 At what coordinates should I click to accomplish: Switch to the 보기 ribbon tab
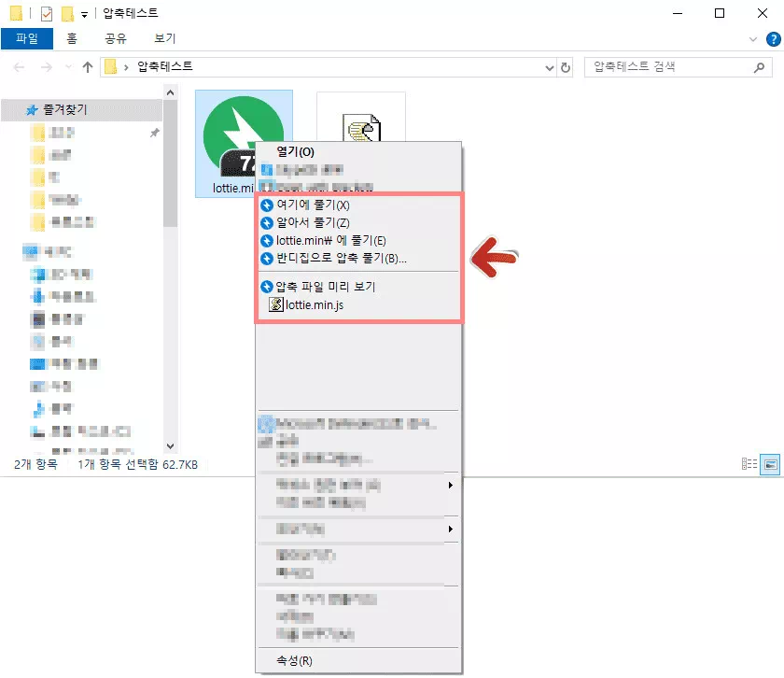click(x=165, y=38)
